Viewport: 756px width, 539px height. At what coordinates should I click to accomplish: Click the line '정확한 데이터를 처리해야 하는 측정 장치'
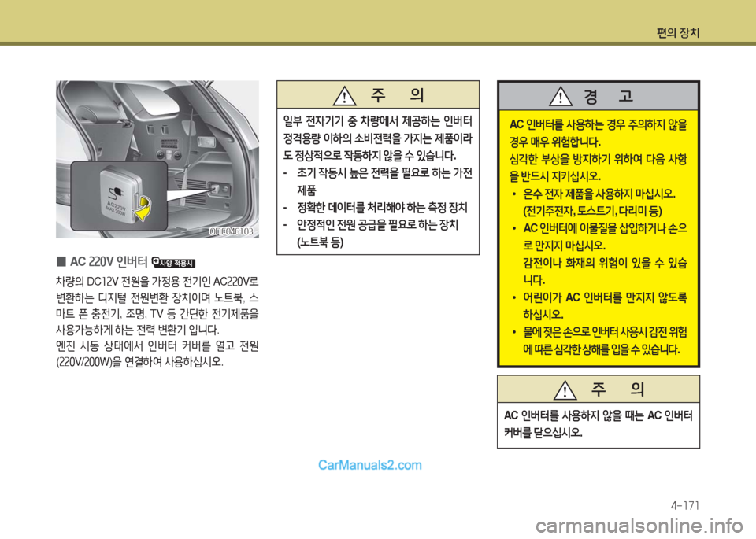(x=383, y=208)
